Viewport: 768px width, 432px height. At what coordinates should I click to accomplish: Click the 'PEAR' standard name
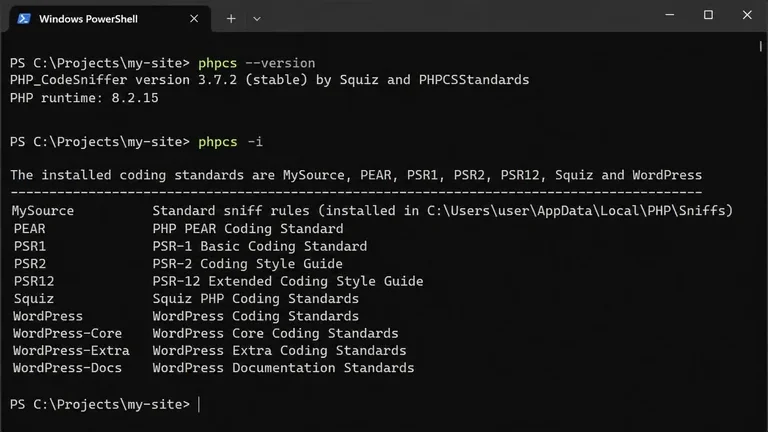29,229
